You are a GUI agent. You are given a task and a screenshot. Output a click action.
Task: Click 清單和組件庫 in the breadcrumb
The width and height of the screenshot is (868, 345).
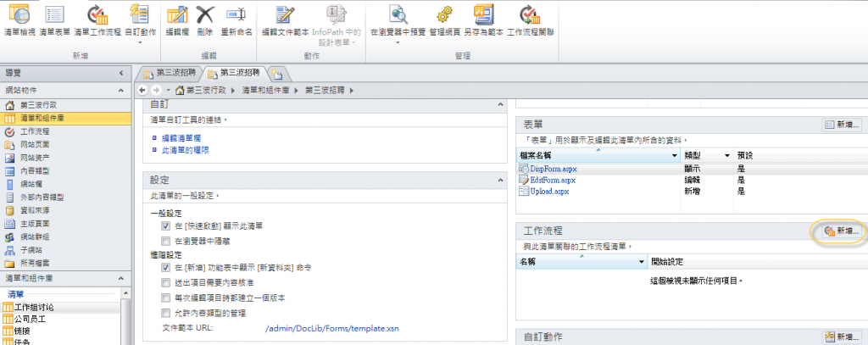[x=265, y=90]
